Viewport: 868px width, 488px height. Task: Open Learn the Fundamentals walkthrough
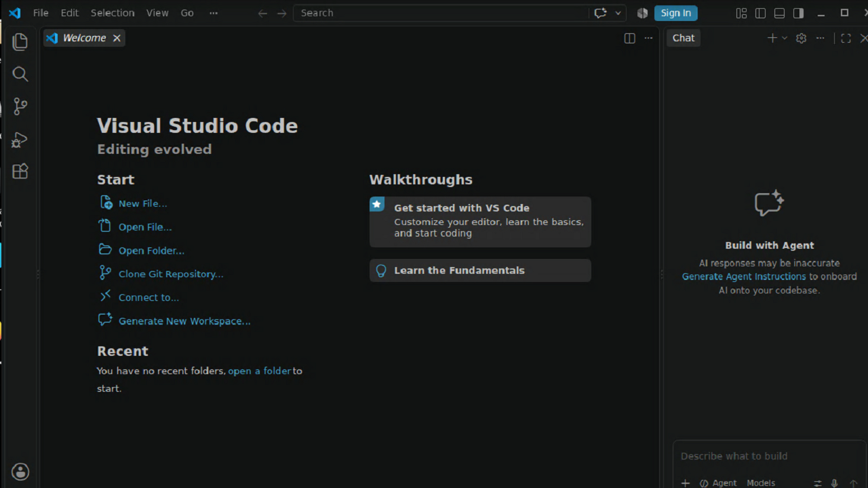(x=480, y=270)
